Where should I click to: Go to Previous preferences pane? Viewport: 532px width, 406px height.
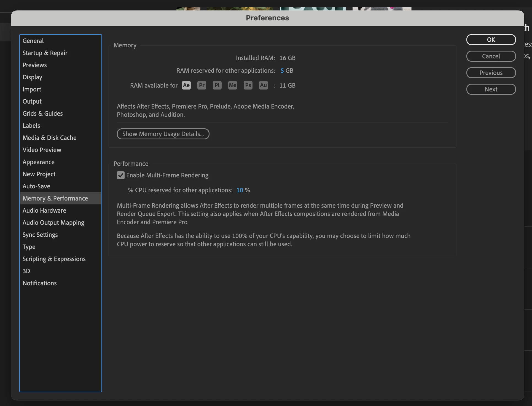(491, 73)
